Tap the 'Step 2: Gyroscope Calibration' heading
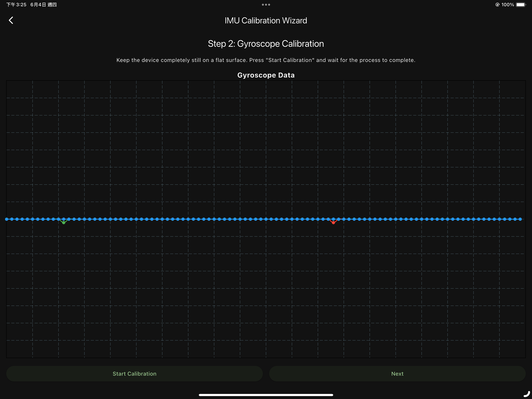The width and height of the screenshot is (532, 399). [266, 44]
